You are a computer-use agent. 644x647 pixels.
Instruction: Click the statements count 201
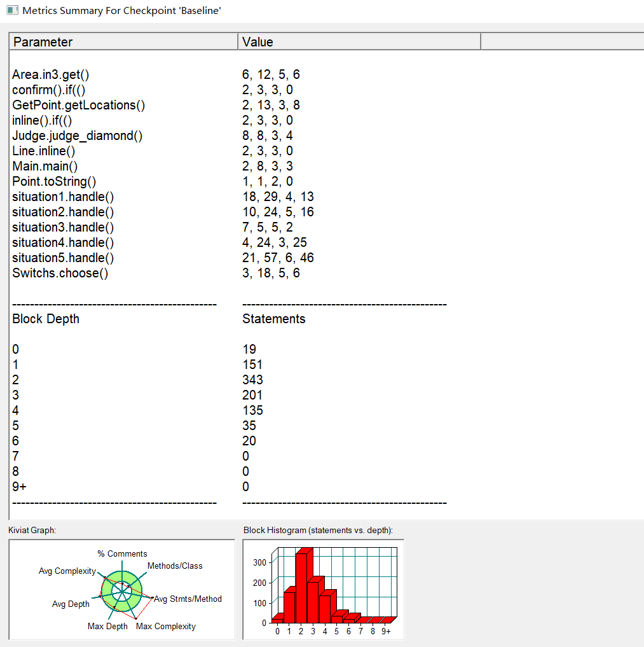coord(252,395)
